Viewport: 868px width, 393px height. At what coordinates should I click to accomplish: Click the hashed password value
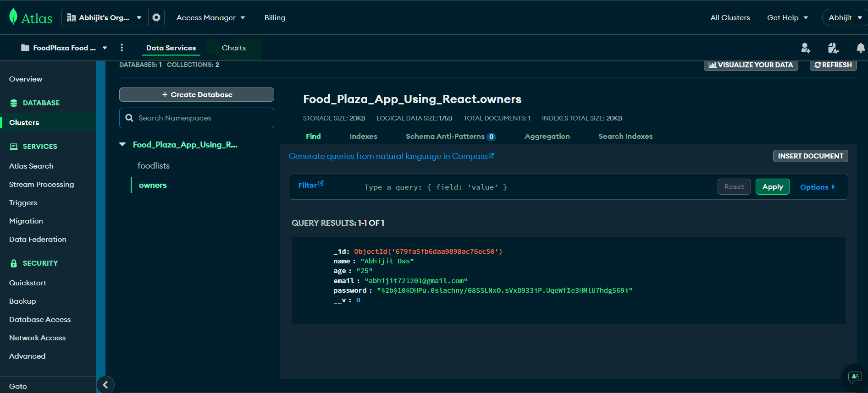(x=504, y=290)
